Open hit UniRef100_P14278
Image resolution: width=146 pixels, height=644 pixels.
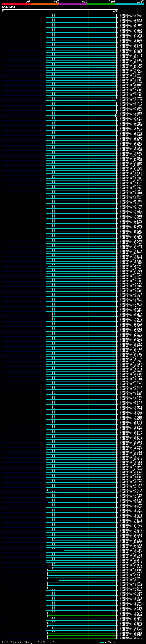(x=131, y=165)
